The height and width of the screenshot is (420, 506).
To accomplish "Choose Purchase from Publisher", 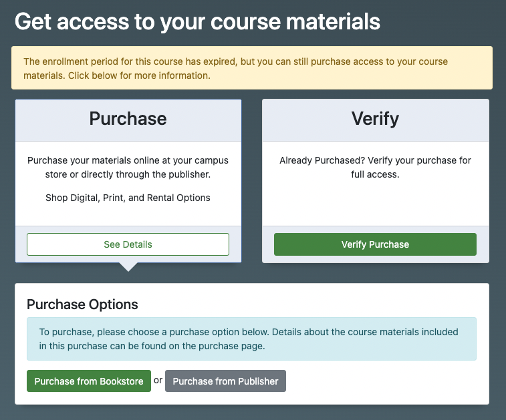I will pos(225,381).
